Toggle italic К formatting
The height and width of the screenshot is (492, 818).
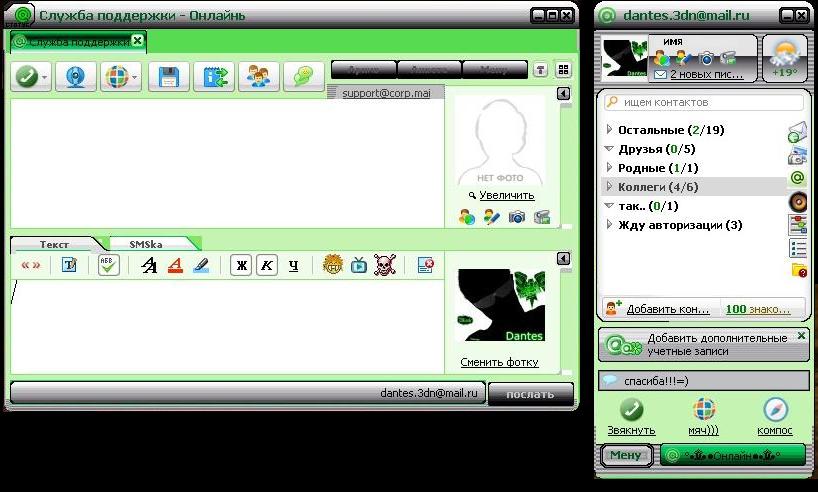click(267, 265)
